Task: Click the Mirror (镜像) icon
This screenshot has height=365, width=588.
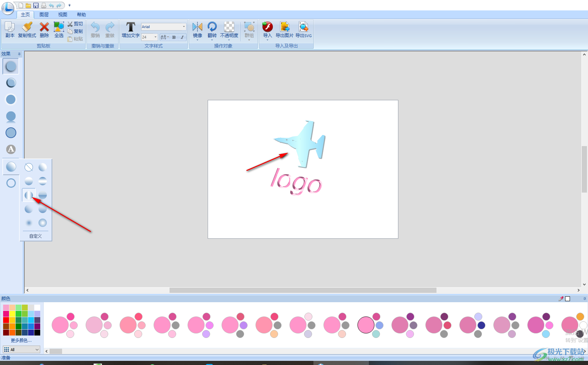Action: coord(197,27)
